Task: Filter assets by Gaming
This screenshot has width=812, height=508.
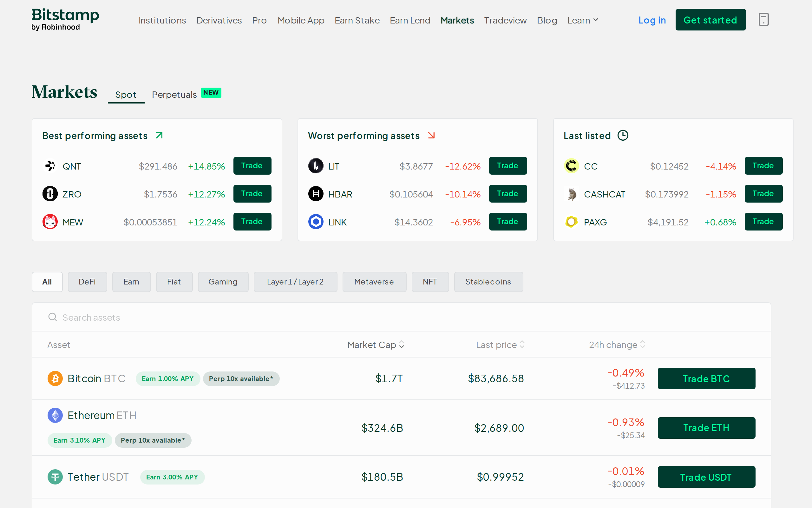Action: click(x=223, y=282)
